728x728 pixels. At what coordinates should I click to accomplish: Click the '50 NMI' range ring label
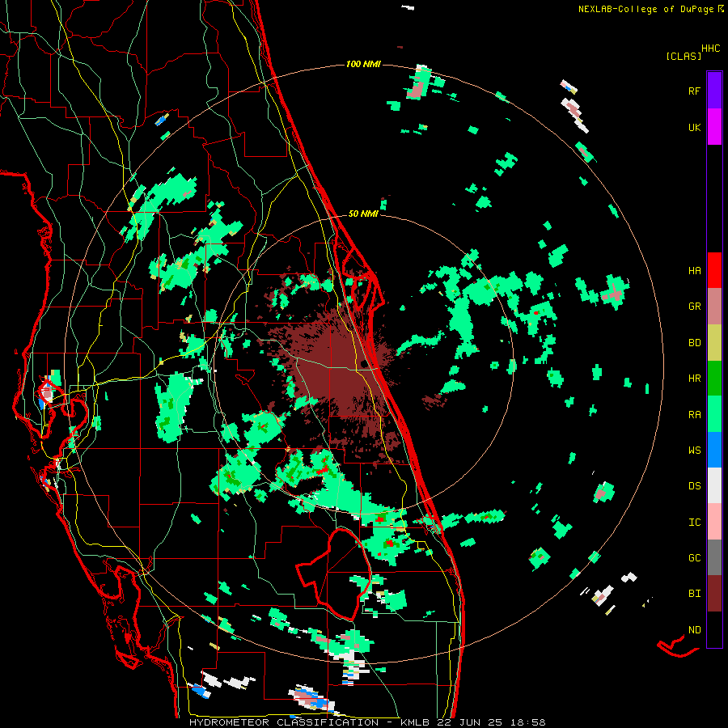point(363,214)
